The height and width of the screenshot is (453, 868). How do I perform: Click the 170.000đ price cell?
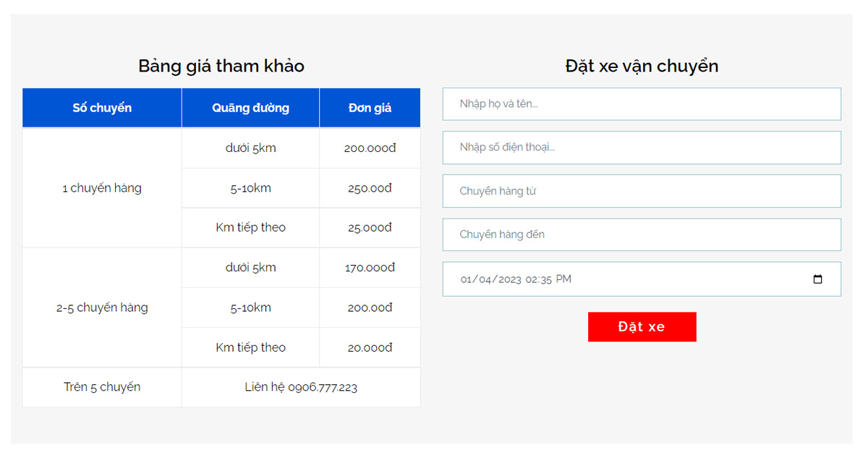[370, 268]
